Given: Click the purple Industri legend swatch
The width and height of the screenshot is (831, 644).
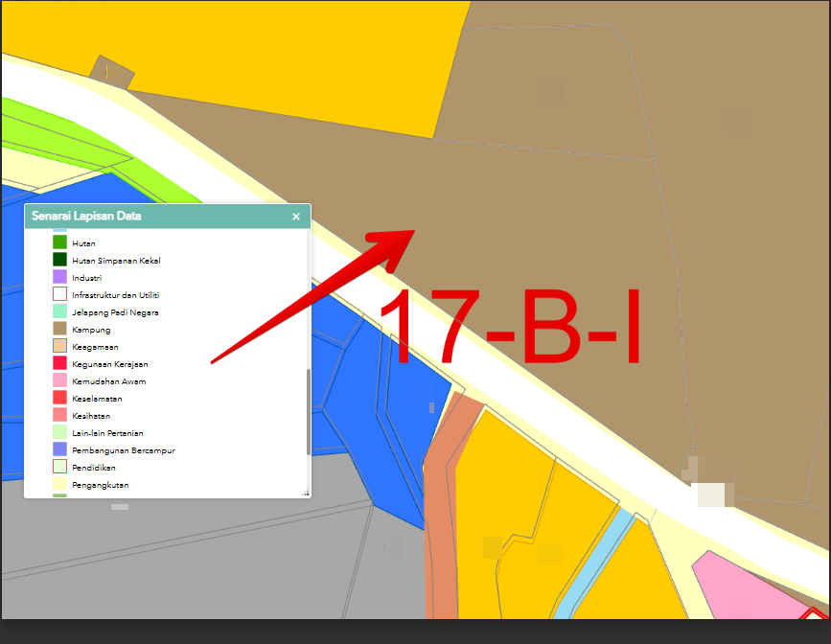Looking at the screenshot, I should 59,277.
